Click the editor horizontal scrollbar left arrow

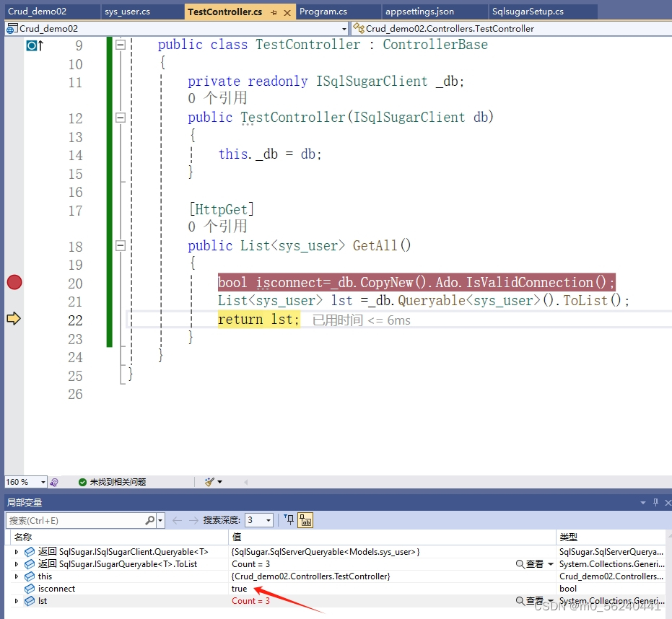246,483
